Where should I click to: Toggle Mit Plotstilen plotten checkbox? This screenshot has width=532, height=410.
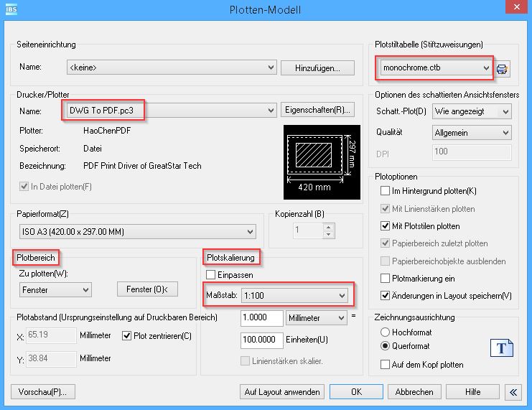pos(385,226)
